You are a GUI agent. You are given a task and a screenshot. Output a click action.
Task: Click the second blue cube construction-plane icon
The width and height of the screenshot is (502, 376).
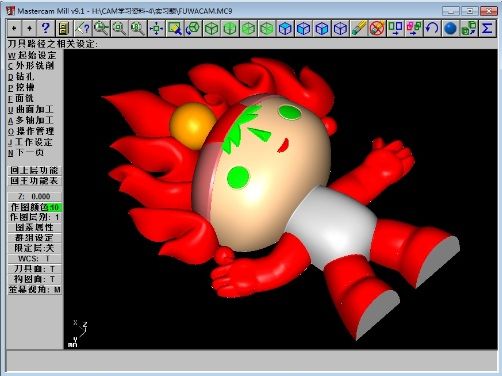pyautogui.click(x=304, y=28)
